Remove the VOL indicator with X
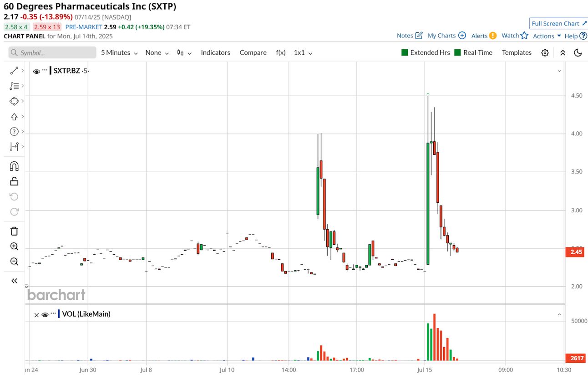Screen dimensions: 588x375 (36, 314)
